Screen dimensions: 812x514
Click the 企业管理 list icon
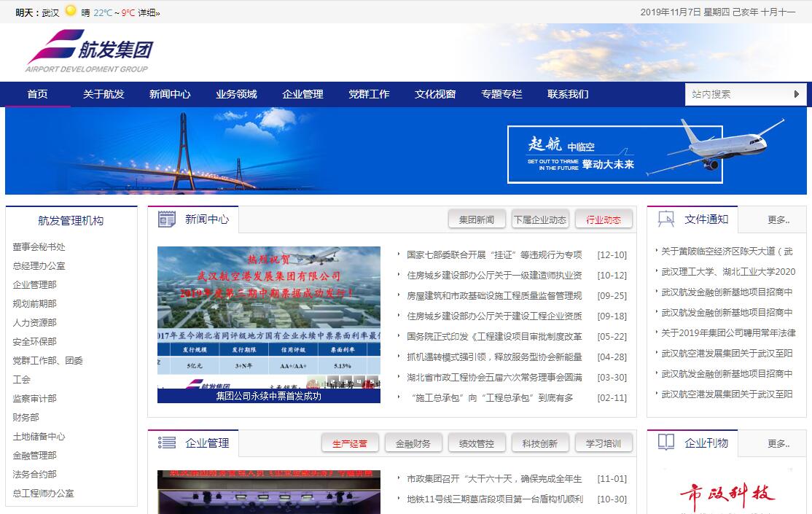(167, 443)
